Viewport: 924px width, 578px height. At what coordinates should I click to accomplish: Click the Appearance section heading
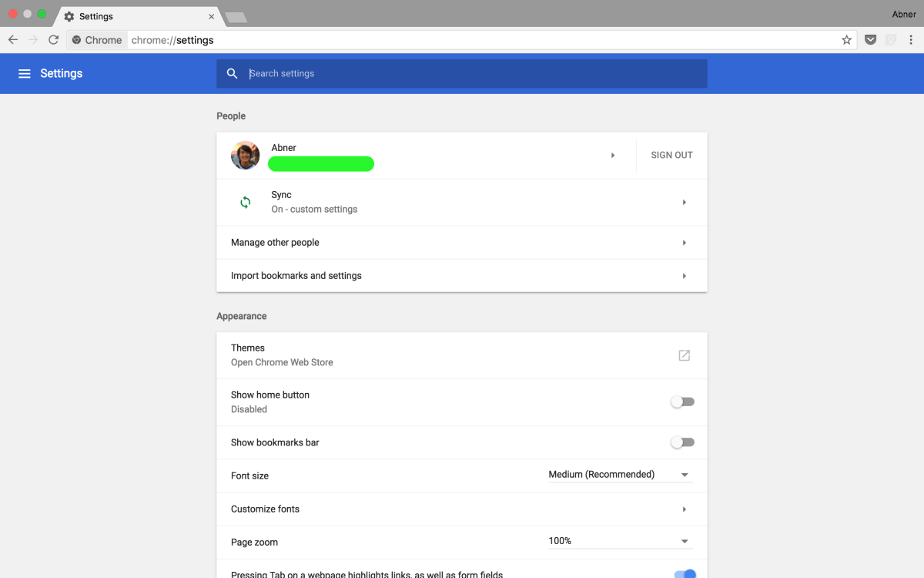242,317
